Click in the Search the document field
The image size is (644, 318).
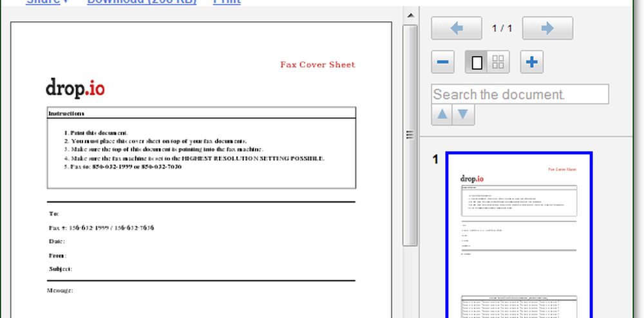point(519,95)
